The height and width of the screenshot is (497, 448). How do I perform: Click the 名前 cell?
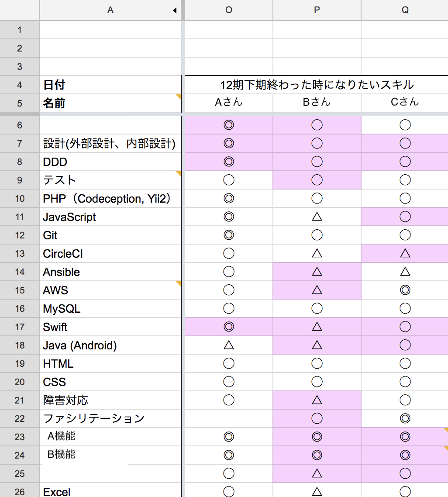(x=110, y=104)
